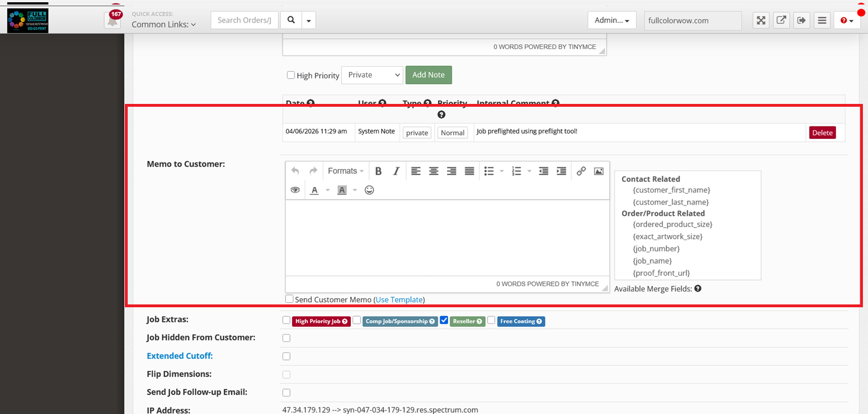Open the text color picker arrow
The image size is (868, 414).
(328, 190)
